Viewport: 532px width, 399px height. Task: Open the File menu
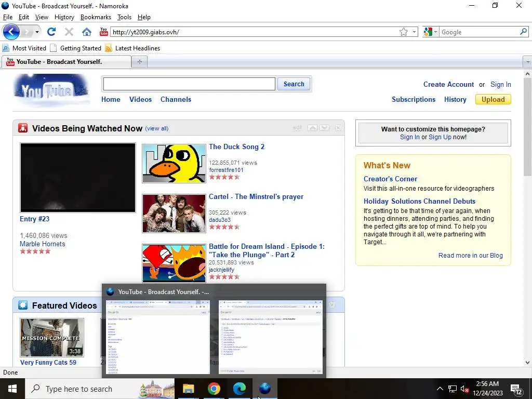pos(7,17)
